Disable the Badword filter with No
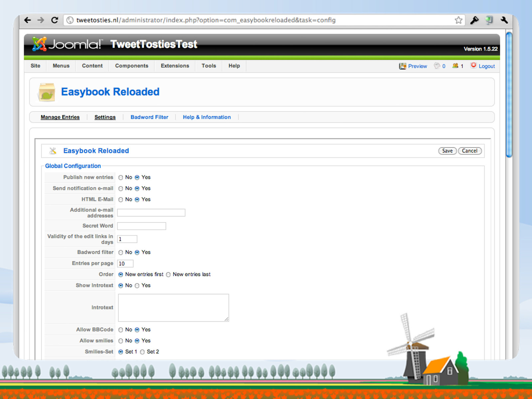The width and height of the screenshot is (532, 399). tap(121, 252)
